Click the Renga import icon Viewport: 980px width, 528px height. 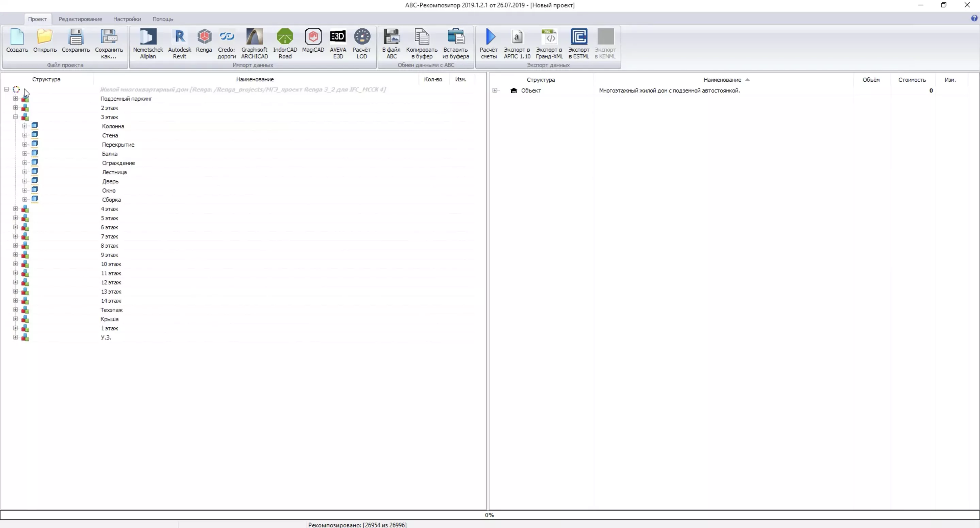(204, 40)
